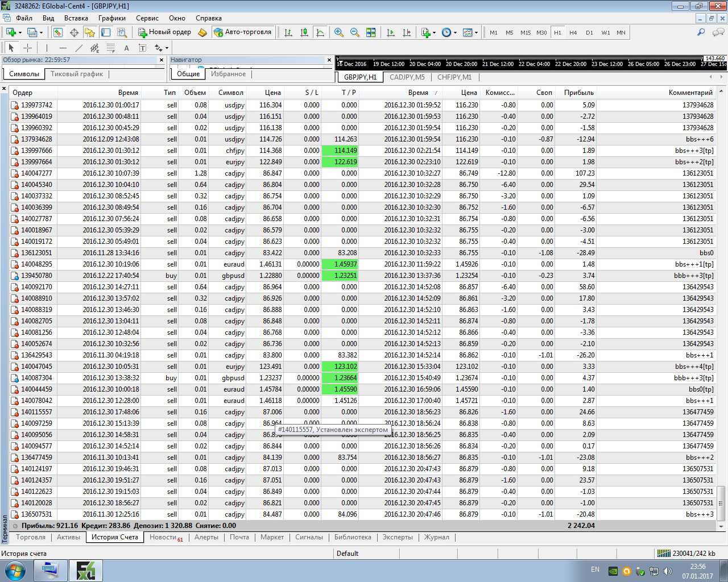The width and height of the screenshot is (728, 582).
Task: Toggle chart auto scroll
Action: click(391, 32)
